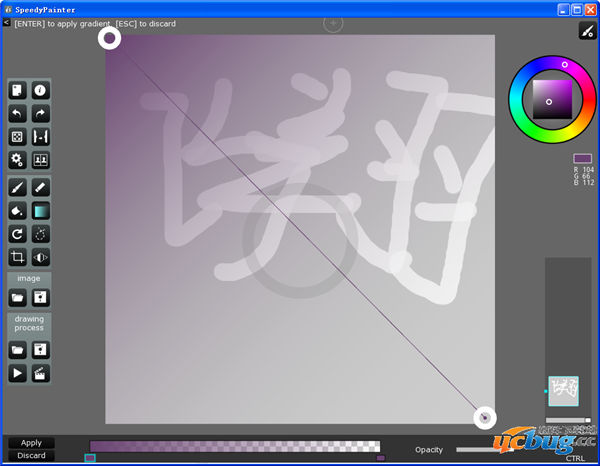
Task: Click the redo arrow
Action: (40, 114)
